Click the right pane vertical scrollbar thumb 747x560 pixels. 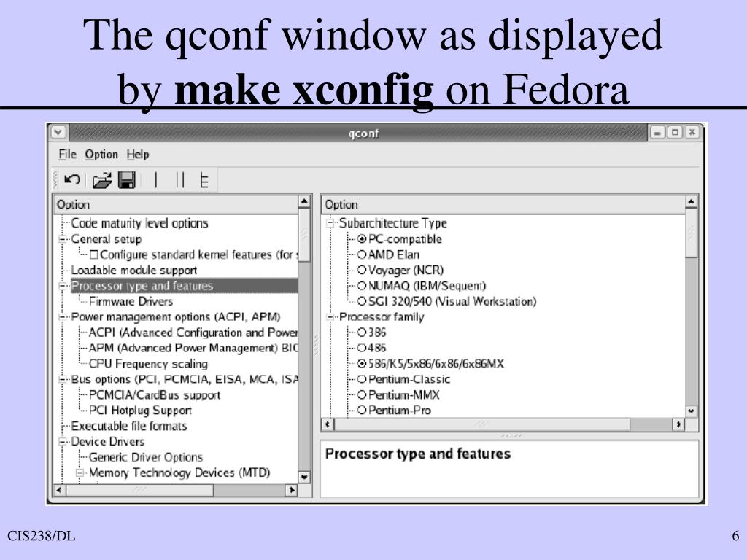[x=692, y=233]
